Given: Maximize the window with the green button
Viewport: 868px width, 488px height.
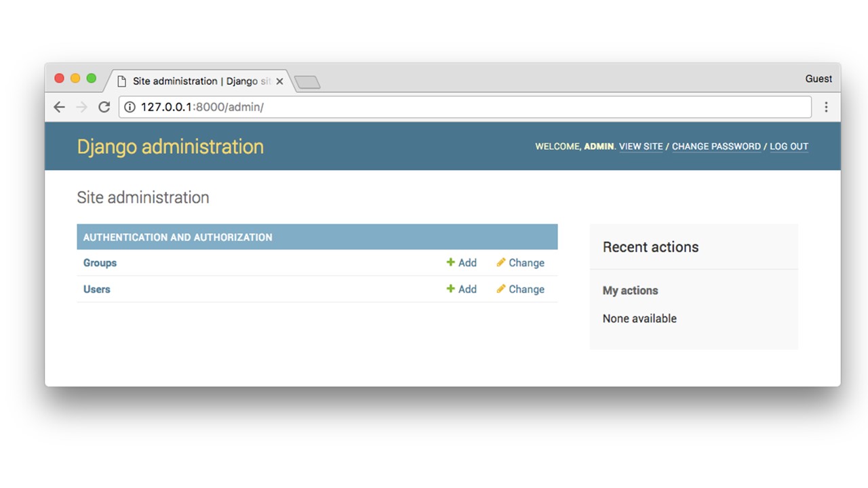Looking at the screenshot, I should pyautogui.click(x=92, y=79).
